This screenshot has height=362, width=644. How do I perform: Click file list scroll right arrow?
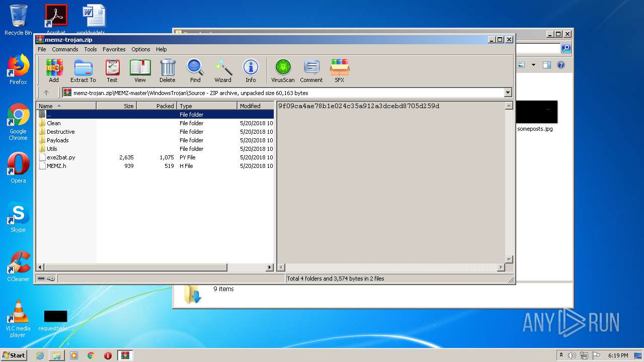(270, 267)
